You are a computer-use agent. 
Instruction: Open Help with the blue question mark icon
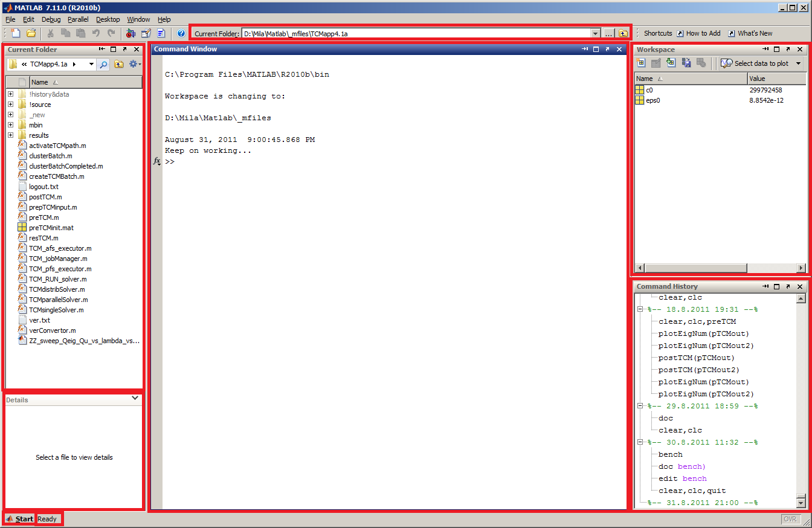181,33
